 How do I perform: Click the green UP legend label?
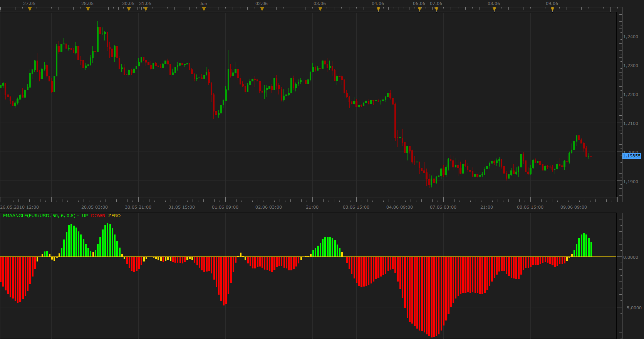click(x=85, y=216)
